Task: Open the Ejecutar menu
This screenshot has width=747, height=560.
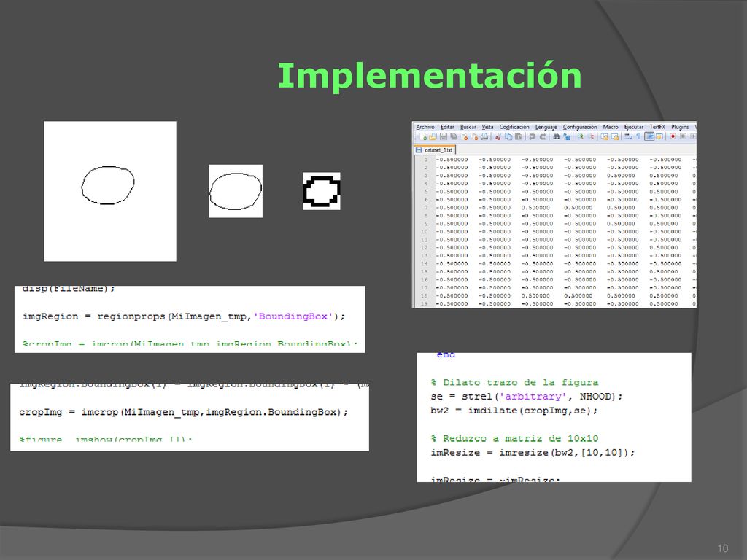Action: [x=634, y=127]
